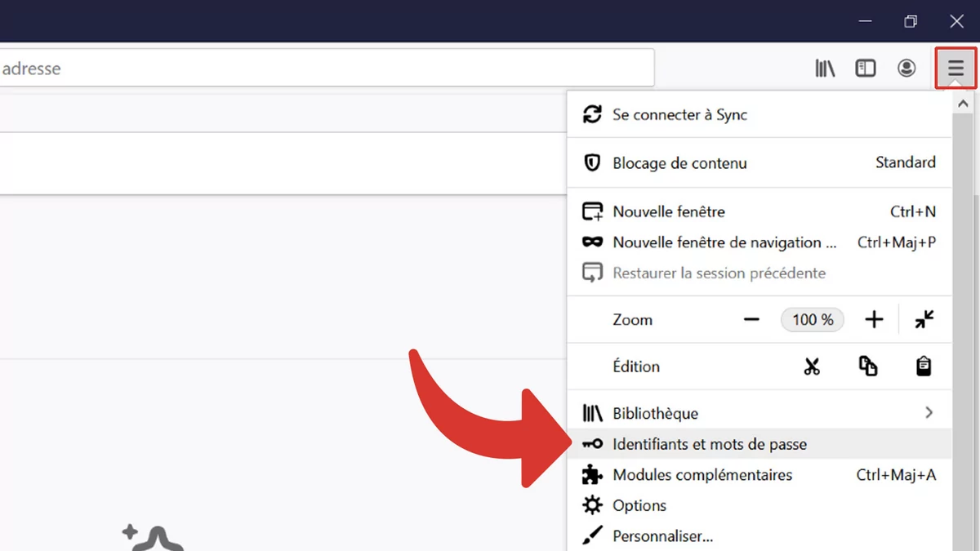This screenshot has height=551, width=980.
Task: Reset zoom via the 100 % button
Action: 813,320
